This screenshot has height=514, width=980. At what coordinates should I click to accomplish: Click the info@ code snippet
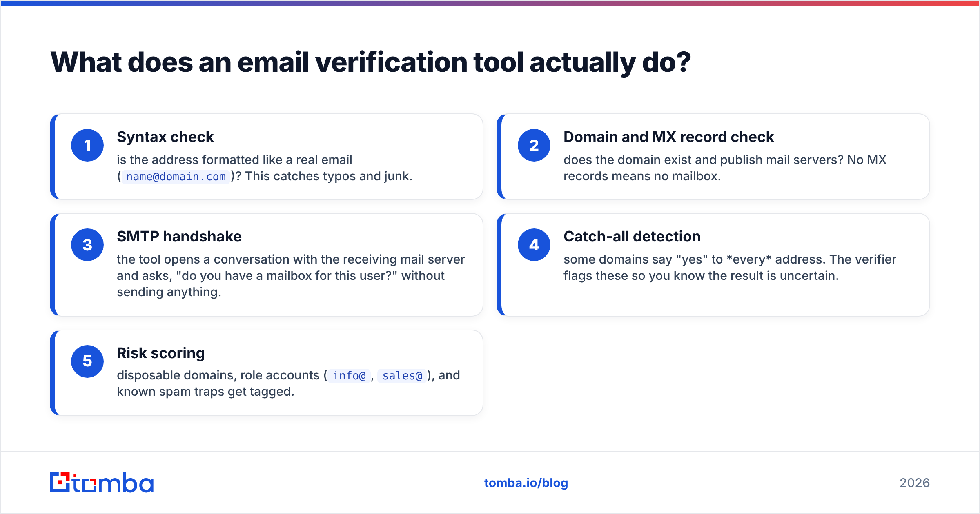tap(349, 376)
